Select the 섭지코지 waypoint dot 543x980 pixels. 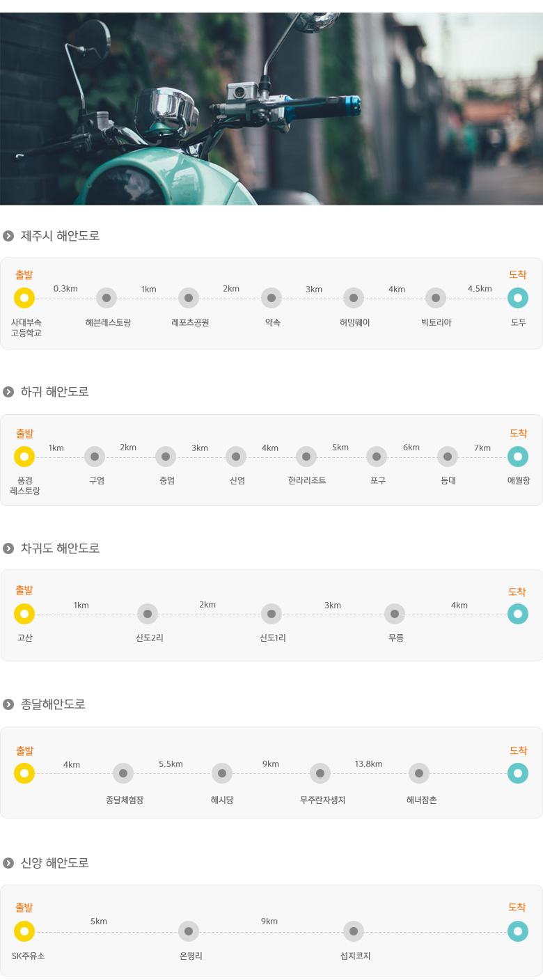tap(354, 931)
